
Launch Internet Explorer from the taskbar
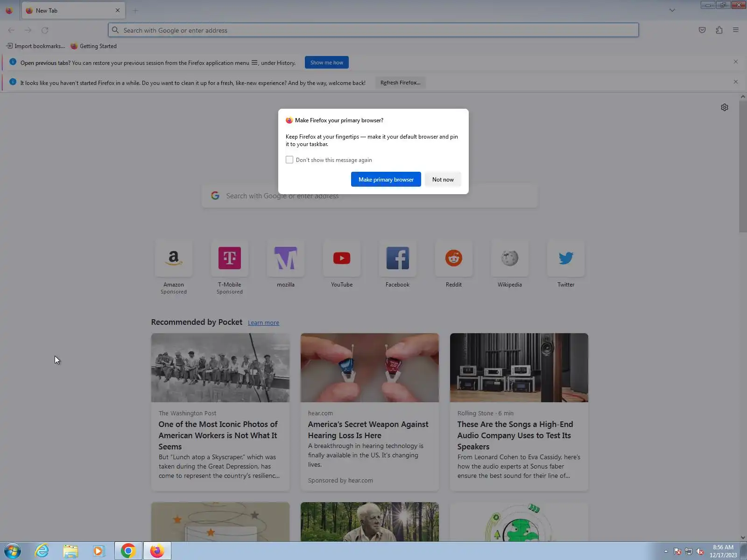pos(42,551)
